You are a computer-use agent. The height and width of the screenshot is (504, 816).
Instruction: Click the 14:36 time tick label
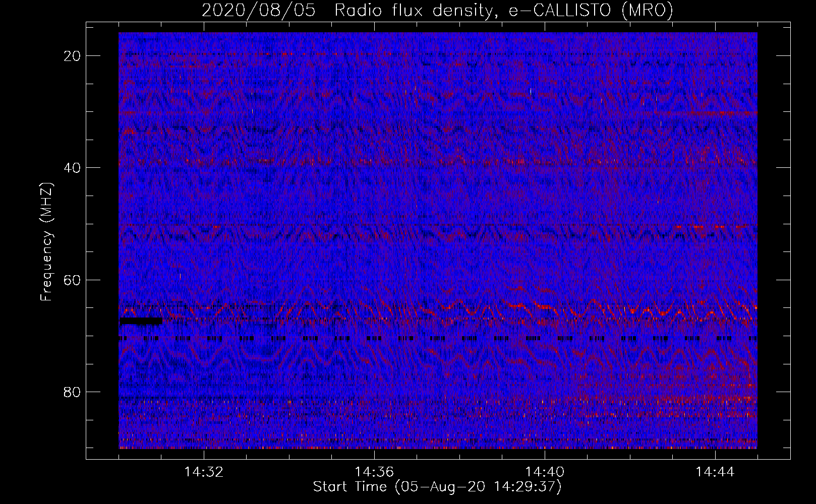tap(374, 472)
